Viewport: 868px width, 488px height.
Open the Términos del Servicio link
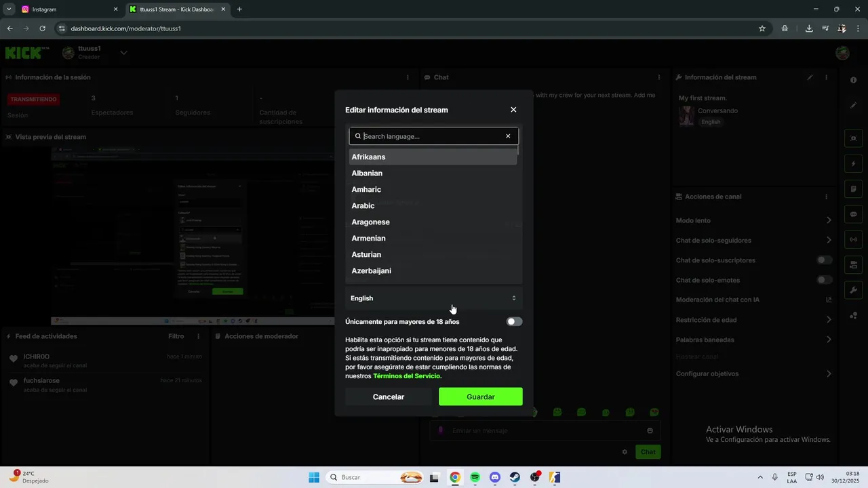[406, 376]
